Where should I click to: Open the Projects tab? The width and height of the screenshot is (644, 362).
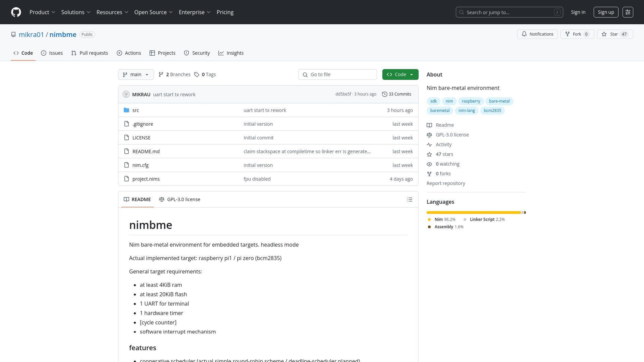pos(162,53)
